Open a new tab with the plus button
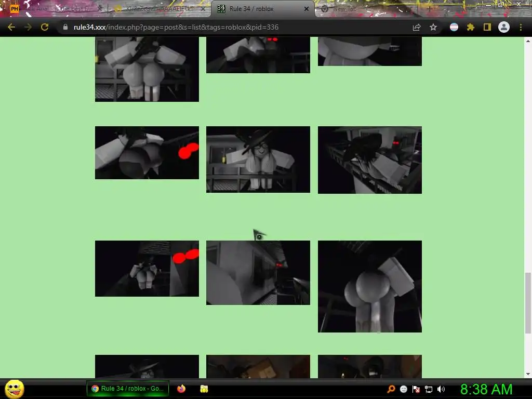This screenshot has height=399, width=532. point(429,9)
